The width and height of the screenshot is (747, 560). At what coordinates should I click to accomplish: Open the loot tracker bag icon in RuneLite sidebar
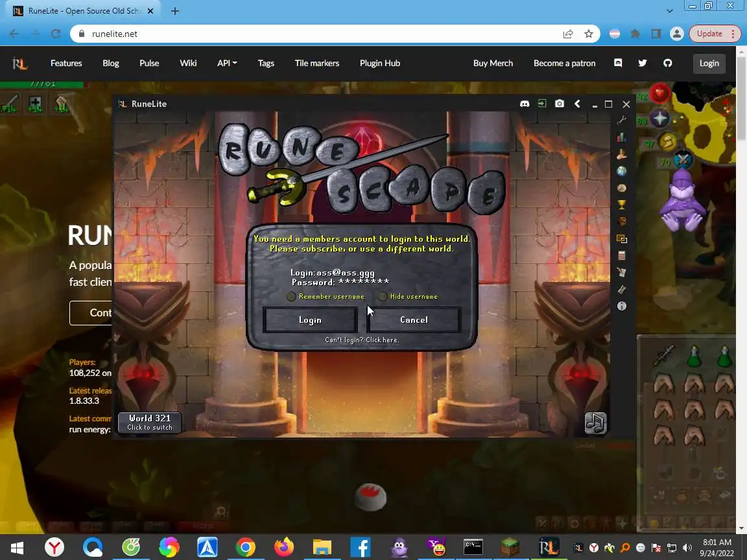pyautogui.click(x=621, y=222)
